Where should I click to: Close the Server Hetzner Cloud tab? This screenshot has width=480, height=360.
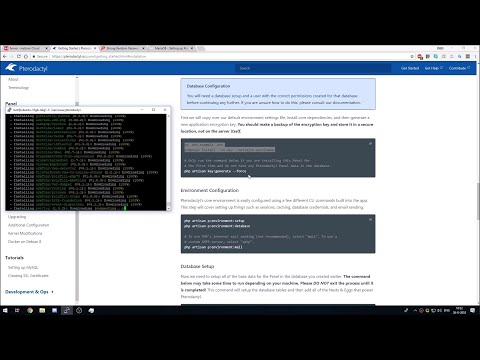(46, 48)
